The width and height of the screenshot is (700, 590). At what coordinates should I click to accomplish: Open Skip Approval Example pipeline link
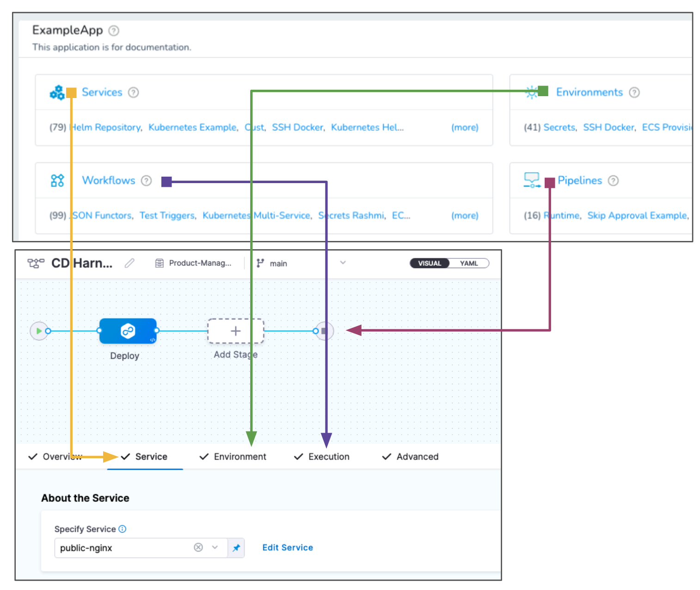click(637, 215)
